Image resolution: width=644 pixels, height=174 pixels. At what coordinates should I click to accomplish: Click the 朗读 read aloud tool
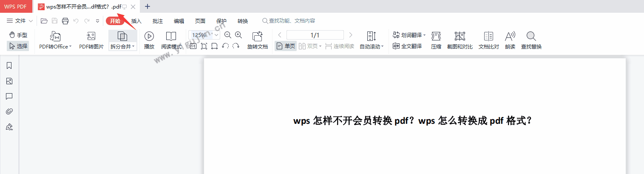[510, 41]
